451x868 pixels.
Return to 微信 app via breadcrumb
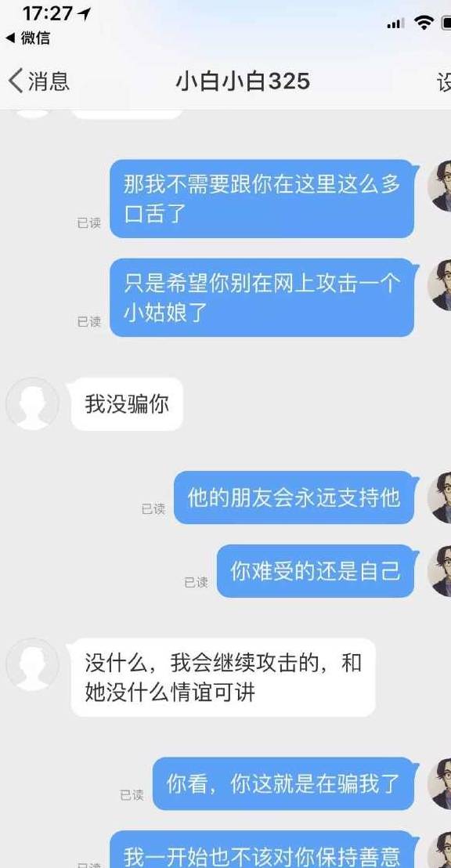coord(27,38)
